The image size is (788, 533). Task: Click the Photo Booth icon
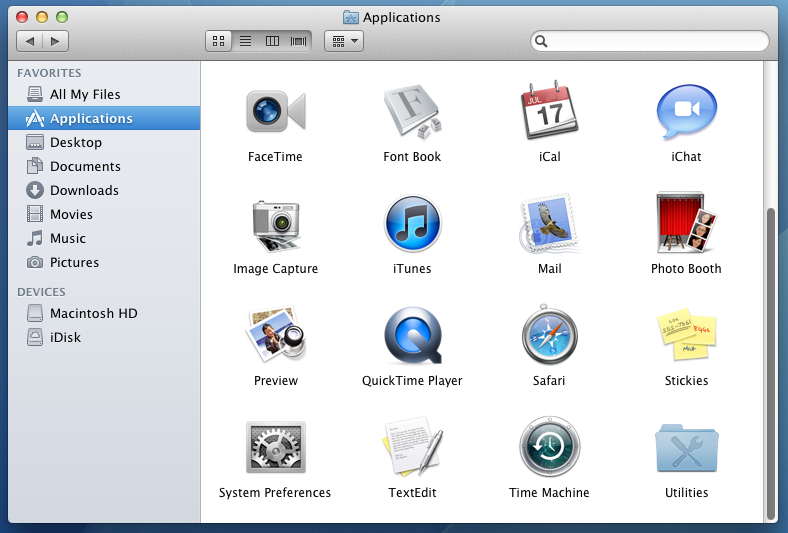(686, 223)
